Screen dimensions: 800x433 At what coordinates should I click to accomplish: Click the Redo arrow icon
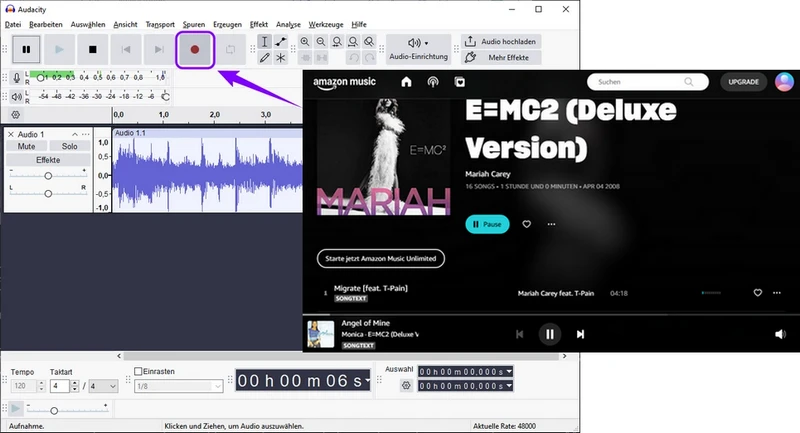[369, 58]
